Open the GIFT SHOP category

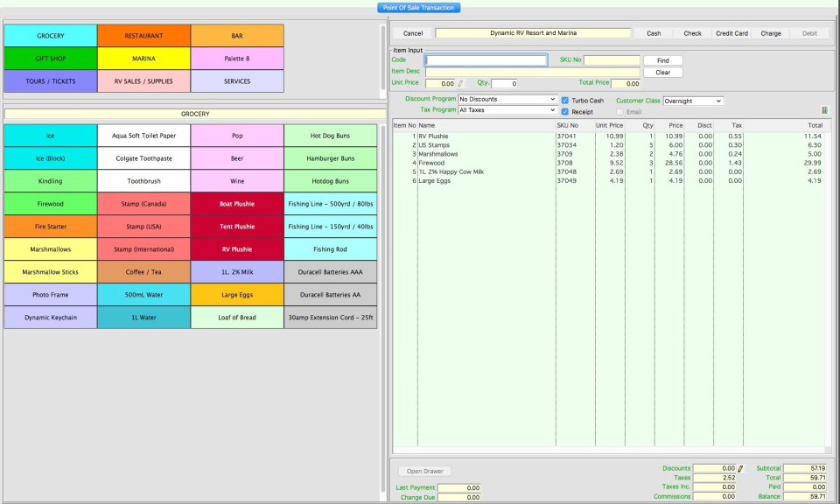tap(51, 59)
